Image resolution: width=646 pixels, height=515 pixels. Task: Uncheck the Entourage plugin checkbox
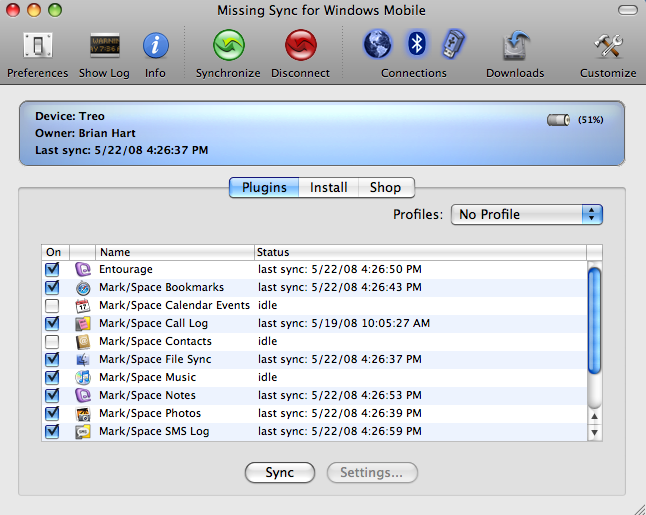coord(52,269)
